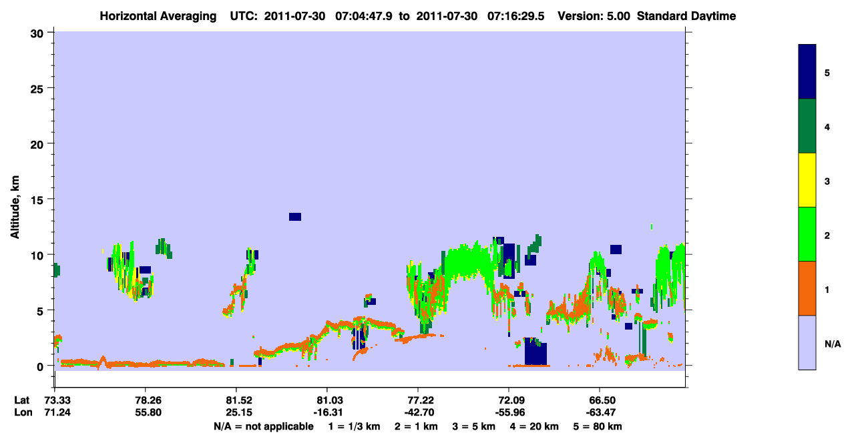Click the dark green colorbar segment for level 4
This screenshot has height=445, width=868.
click(807, 126)
